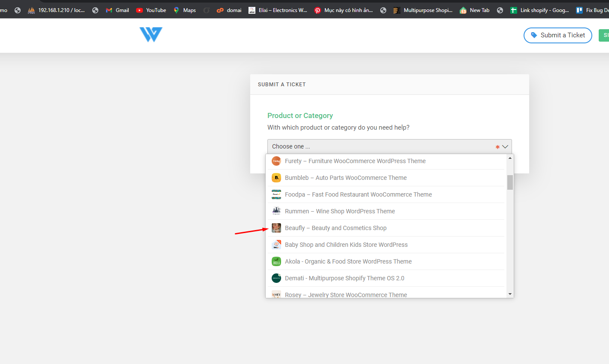Select the Baby Shop and Children Kids Store option

coord(386,245)
